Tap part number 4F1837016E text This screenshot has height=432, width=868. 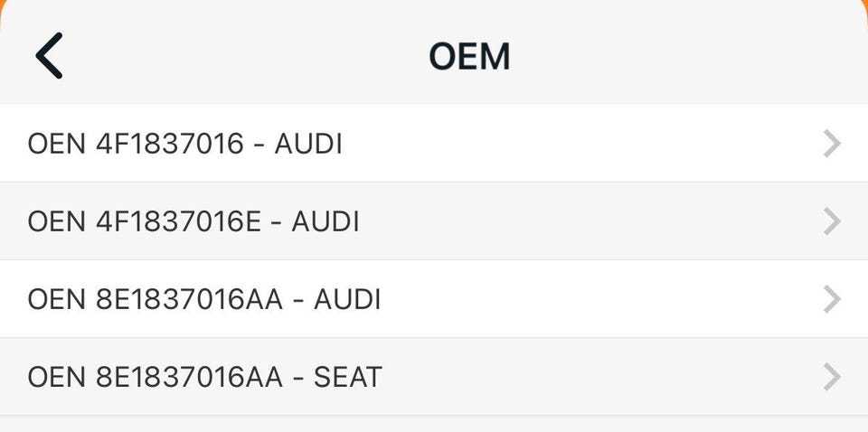[x=178, y=221]
